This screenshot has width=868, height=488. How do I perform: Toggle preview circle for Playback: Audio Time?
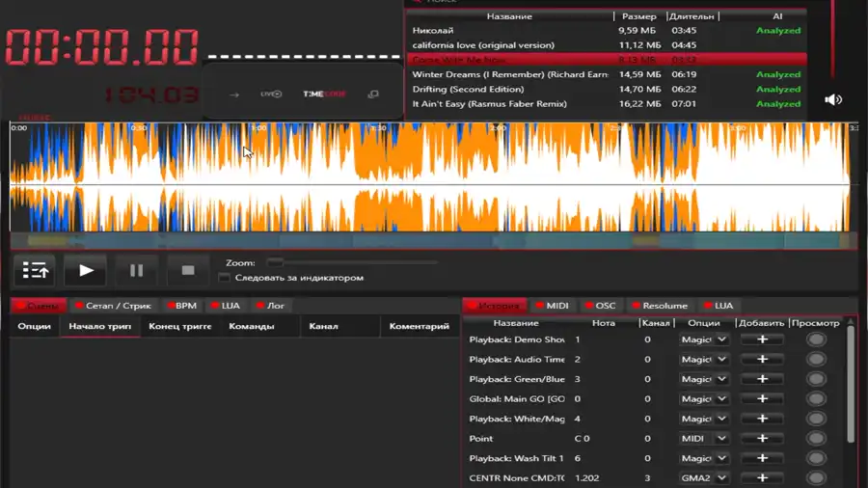(816, 359)
